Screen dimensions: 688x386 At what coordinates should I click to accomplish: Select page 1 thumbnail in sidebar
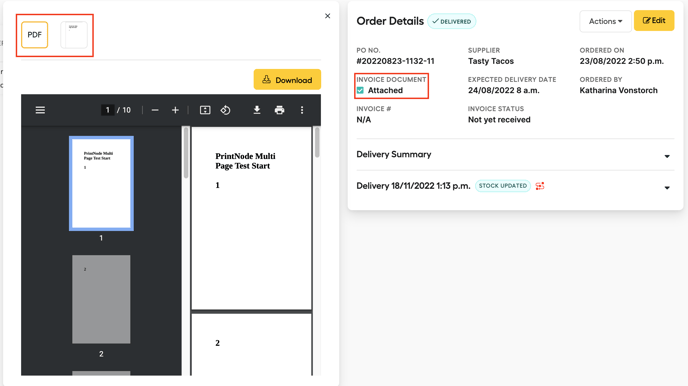[101, 183]
